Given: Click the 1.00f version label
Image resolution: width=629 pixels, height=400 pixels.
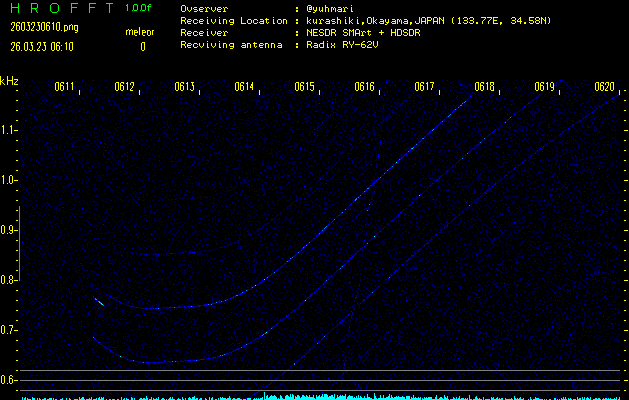Looking at the screenshot, I should click(139, 8).
